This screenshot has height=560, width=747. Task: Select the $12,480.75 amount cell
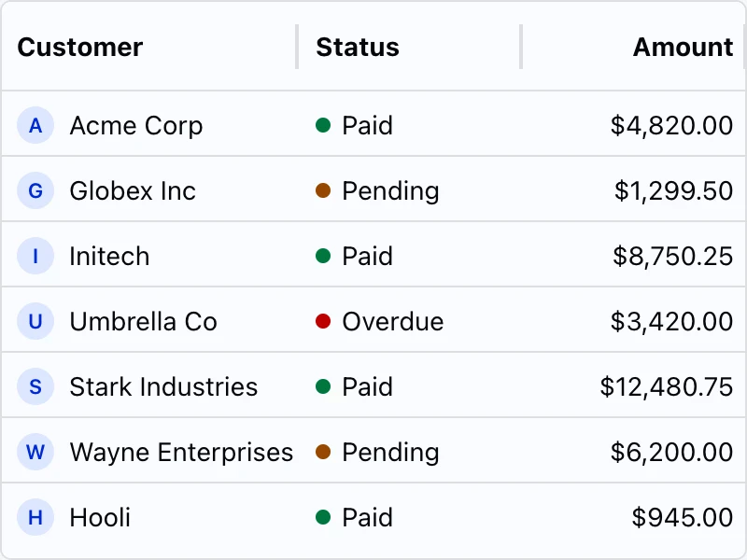tap(667, 386)
